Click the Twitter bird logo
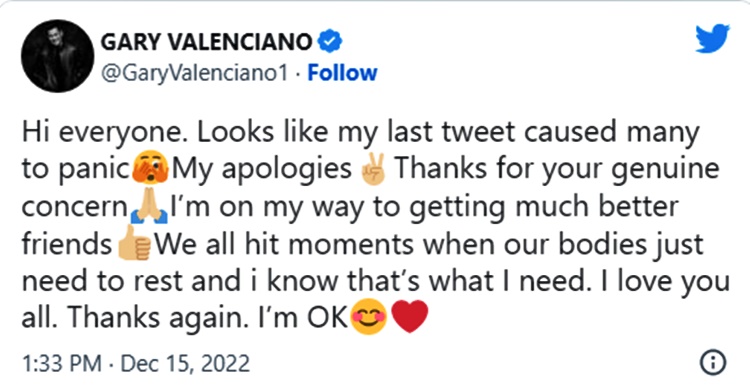This screenshot has height=390, width=750. [712, 38]
